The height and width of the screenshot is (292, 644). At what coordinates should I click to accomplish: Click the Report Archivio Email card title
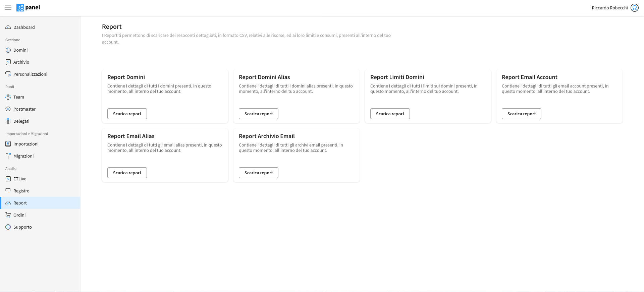[267, 136]
